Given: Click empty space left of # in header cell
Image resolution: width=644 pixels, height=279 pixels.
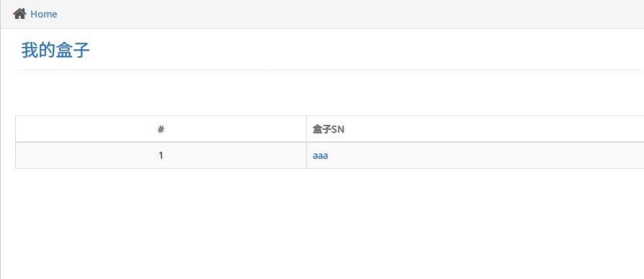Looking at the screenshot, I should tap(86, 129).
